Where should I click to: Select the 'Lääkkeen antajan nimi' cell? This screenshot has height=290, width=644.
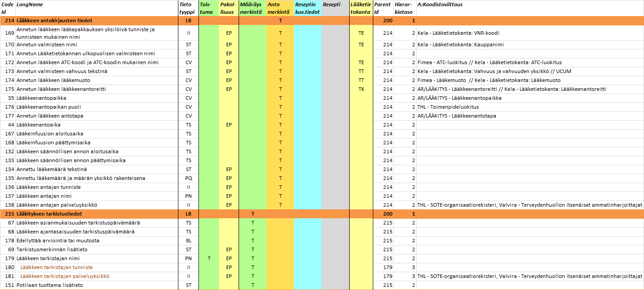point(97,196)
